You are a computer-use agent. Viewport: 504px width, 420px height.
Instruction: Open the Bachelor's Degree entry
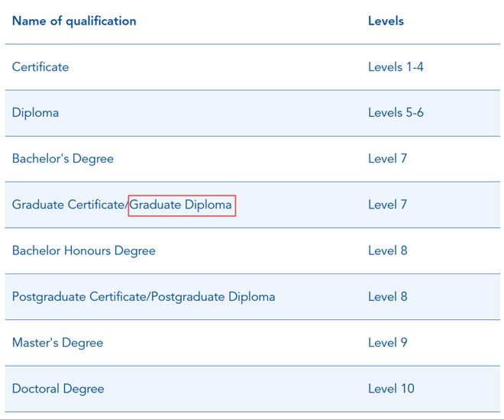(x=63, y=159)
